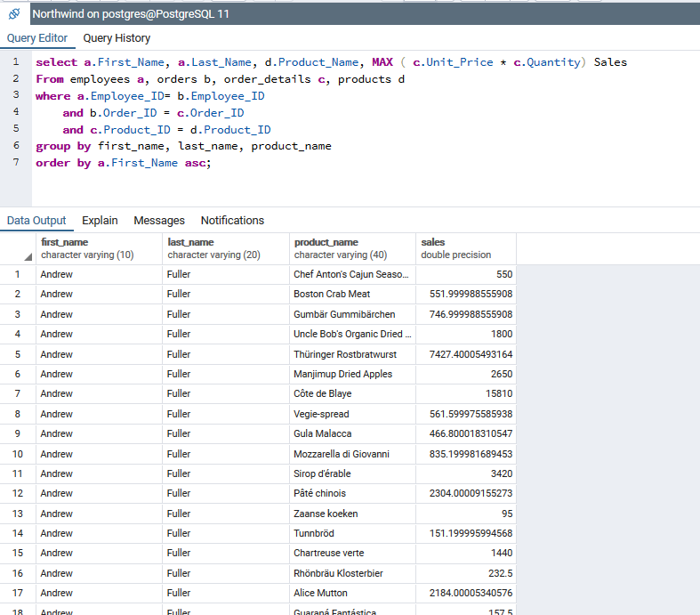Click cell 'Tunnbröd'
This screenshot has width=700, height=615.
coord(353,533)
